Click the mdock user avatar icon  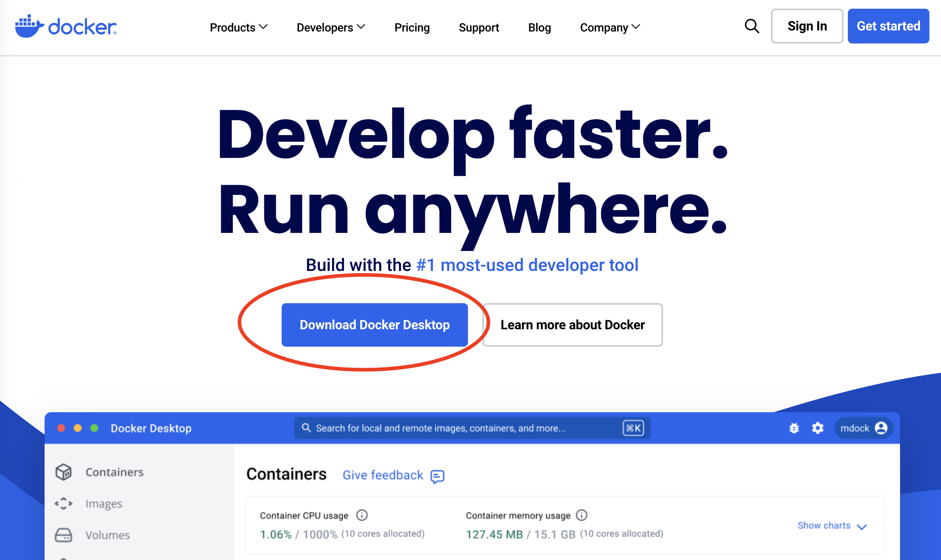point(881,428)
